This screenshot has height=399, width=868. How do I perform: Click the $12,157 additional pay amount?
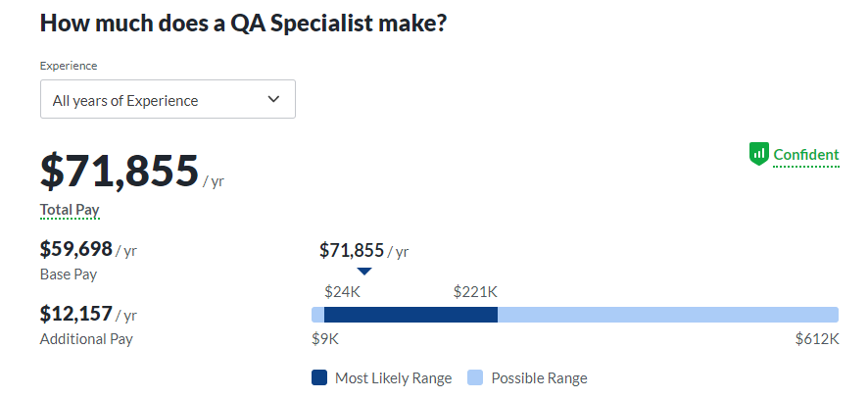coord(76,314)
